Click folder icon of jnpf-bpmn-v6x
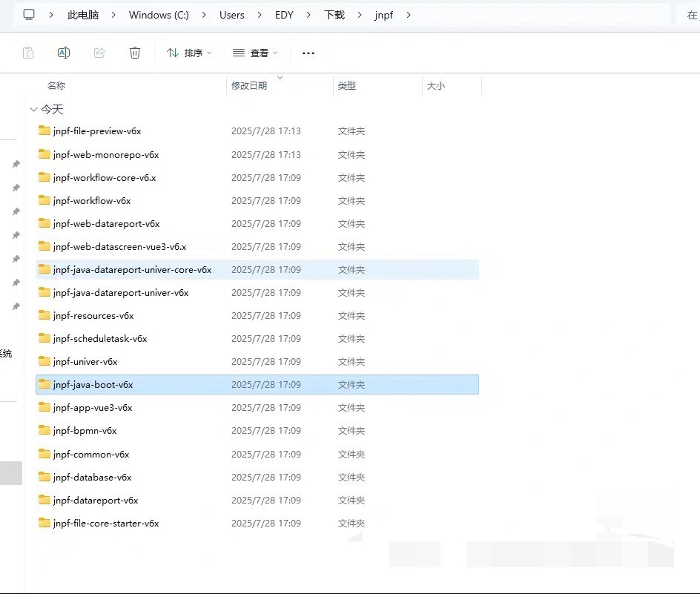The height and width of the screenshot is (594, 700). pos(44,431)
